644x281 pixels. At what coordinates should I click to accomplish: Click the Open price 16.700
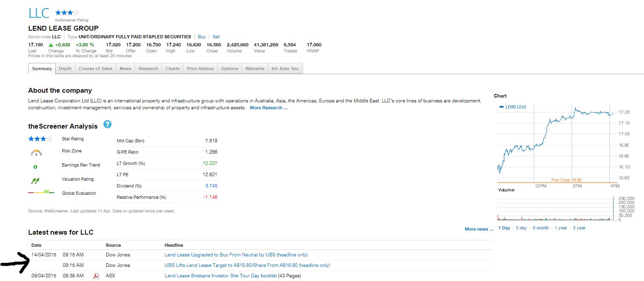pyautogui.click(x=153, y=45)
